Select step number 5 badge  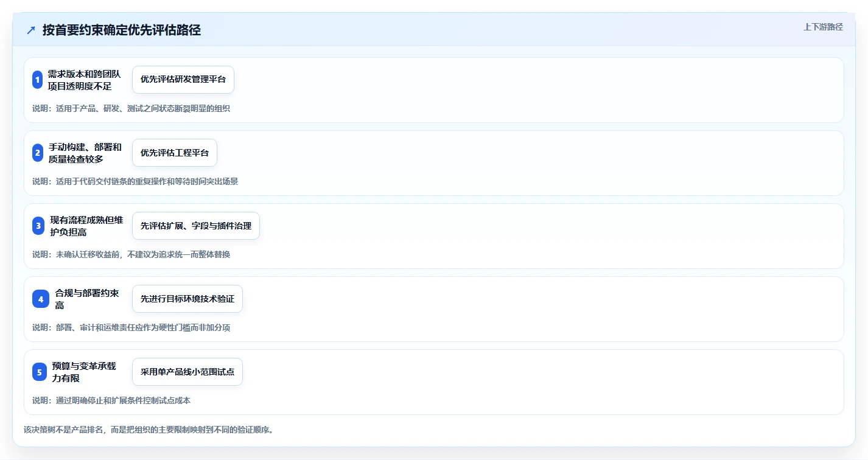40,372
